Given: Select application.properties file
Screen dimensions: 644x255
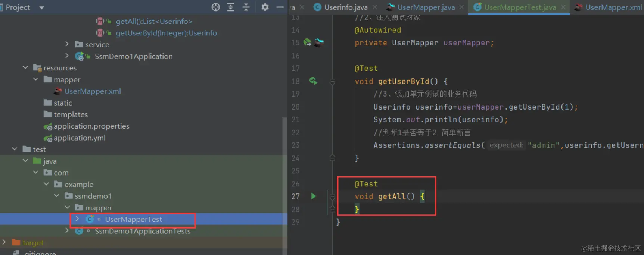Looking at the screenshot, I should tap(91, 126).
